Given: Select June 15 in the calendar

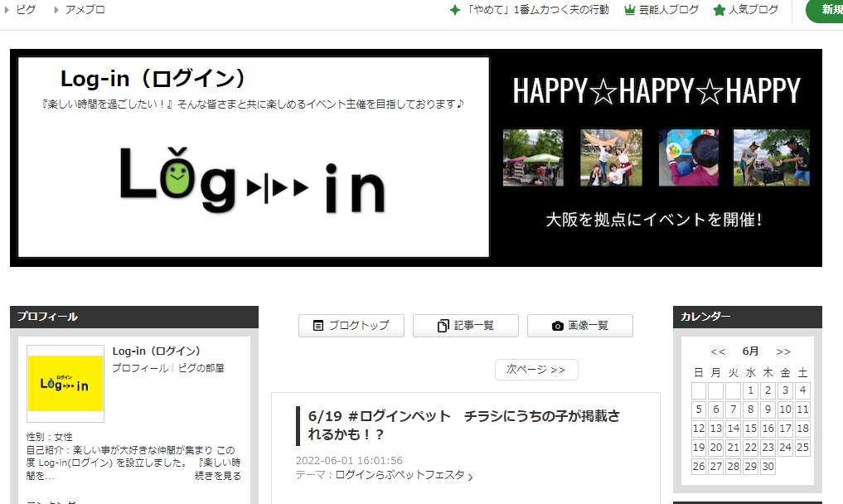Looking at the screenshot, I should 750,429.
